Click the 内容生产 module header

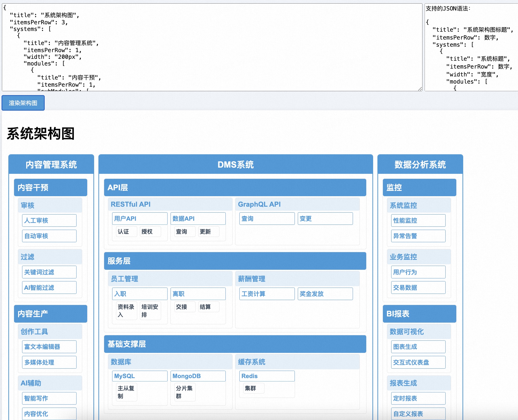51,314
